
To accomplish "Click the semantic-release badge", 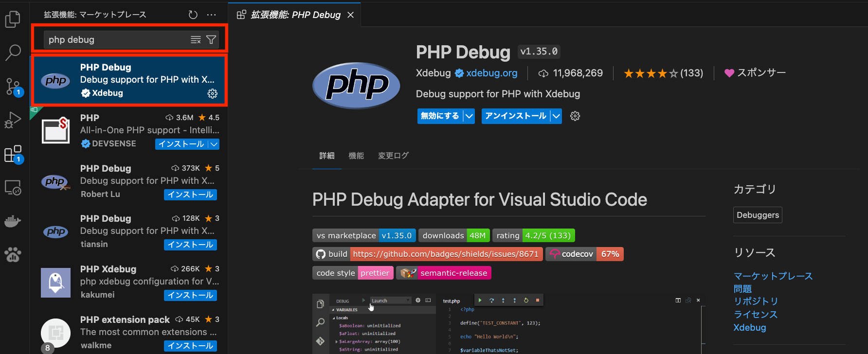I will [x=444, y=273].
